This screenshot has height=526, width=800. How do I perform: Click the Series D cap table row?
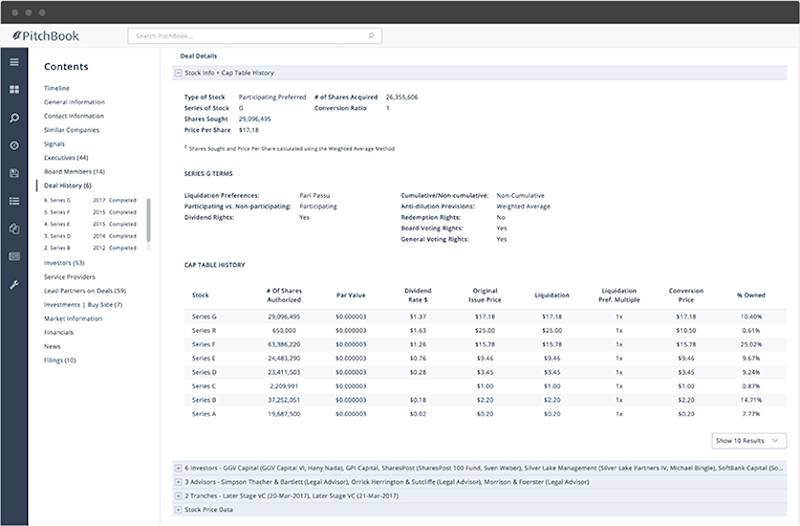485,372
